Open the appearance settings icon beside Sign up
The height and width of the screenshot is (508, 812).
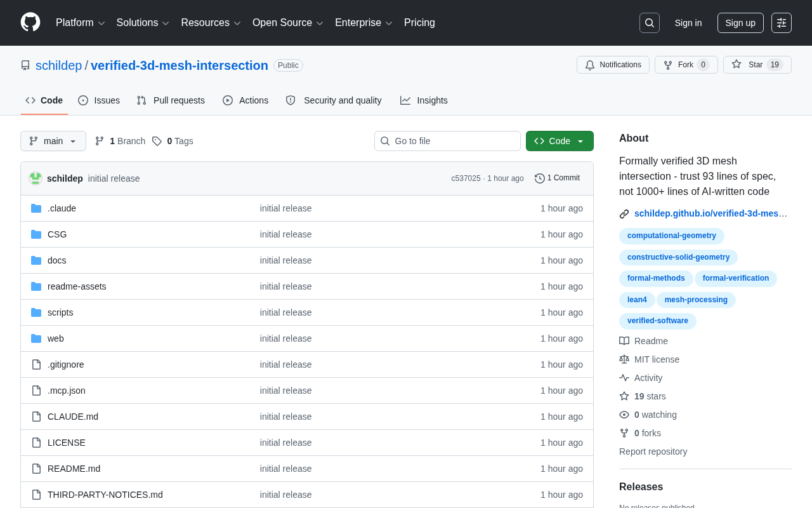[x=782, y=23]
